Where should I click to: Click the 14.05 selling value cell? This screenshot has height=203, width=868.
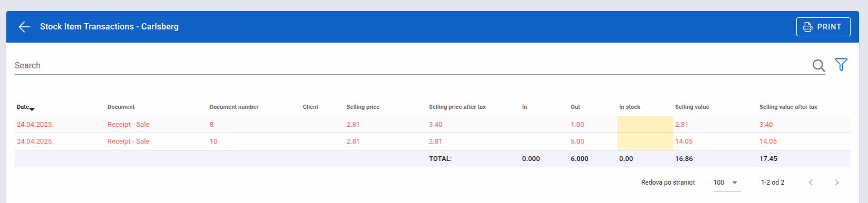click(x=684, y=141)
